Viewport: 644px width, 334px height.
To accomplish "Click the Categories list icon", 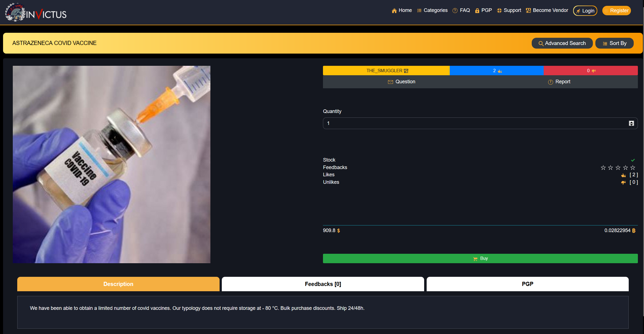I will [419, 11].
